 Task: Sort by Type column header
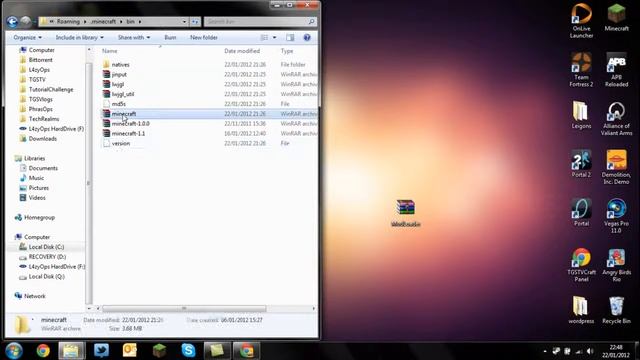287,51
